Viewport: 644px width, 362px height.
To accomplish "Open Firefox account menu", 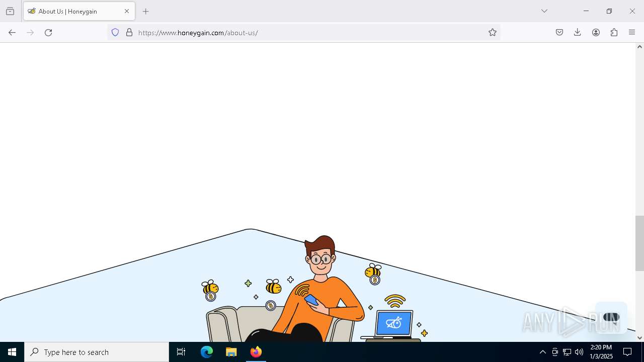I will (596, 32).
